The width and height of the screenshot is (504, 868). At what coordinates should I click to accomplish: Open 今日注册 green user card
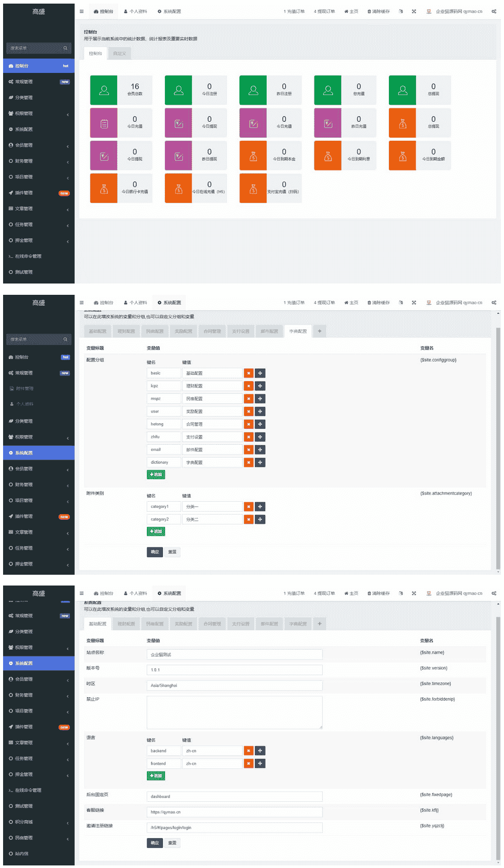196,90
